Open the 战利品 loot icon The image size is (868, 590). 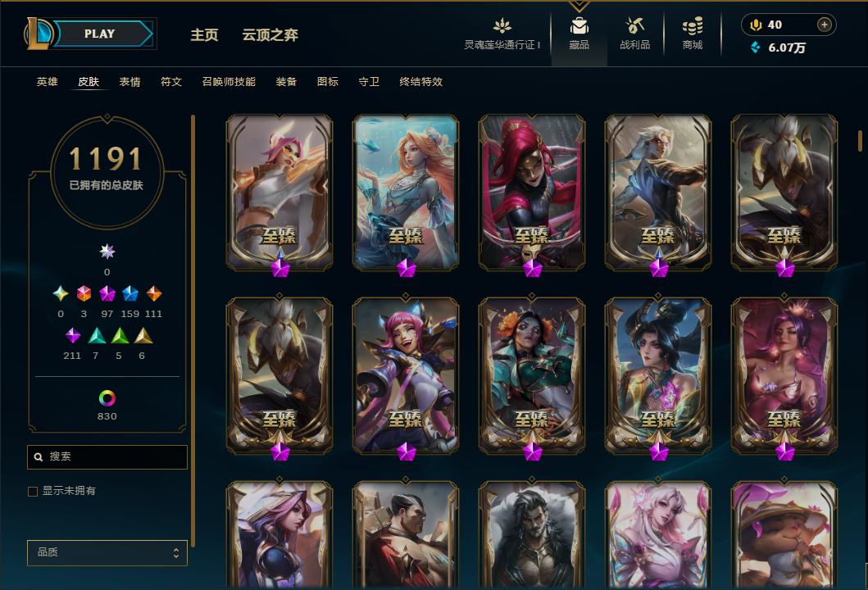[x=635, y=26]
